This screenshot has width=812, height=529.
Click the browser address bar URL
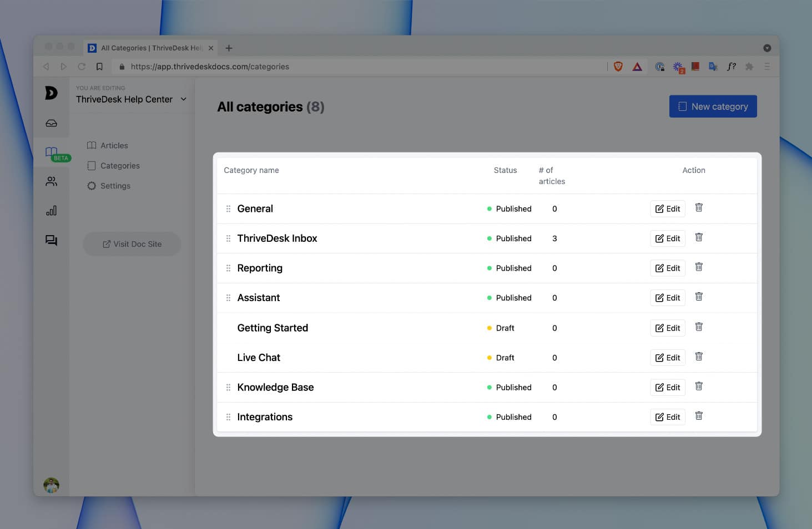pyautogui.click(x=210, y=67)
